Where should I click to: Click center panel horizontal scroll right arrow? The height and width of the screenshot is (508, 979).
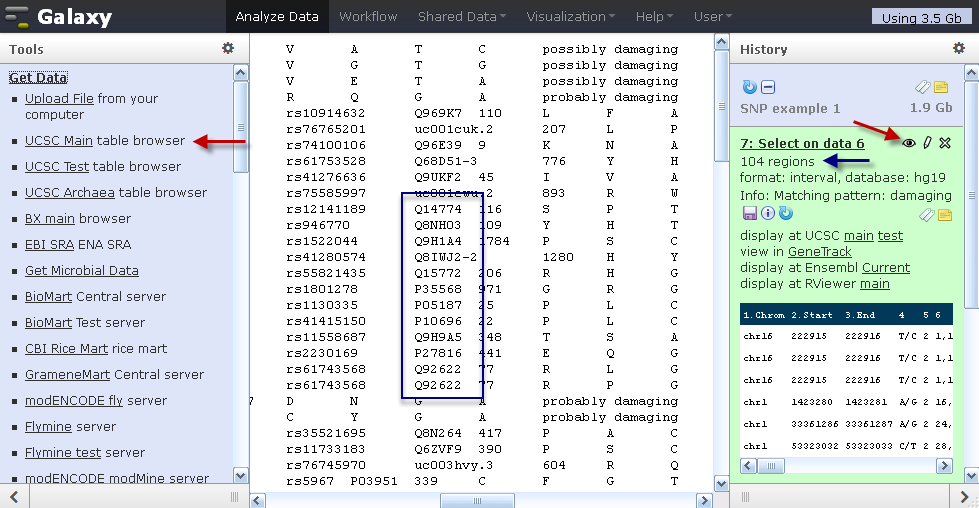click(704, 501)
